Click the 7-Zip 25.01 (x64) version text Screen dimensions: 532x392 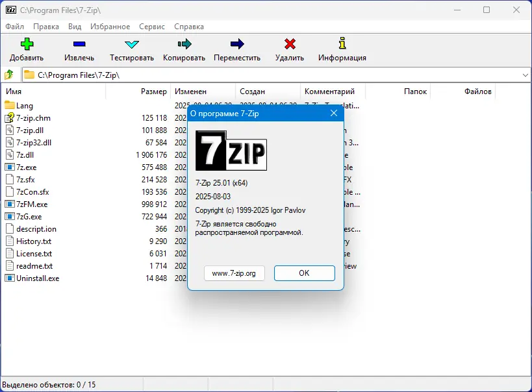pos(222,183)
